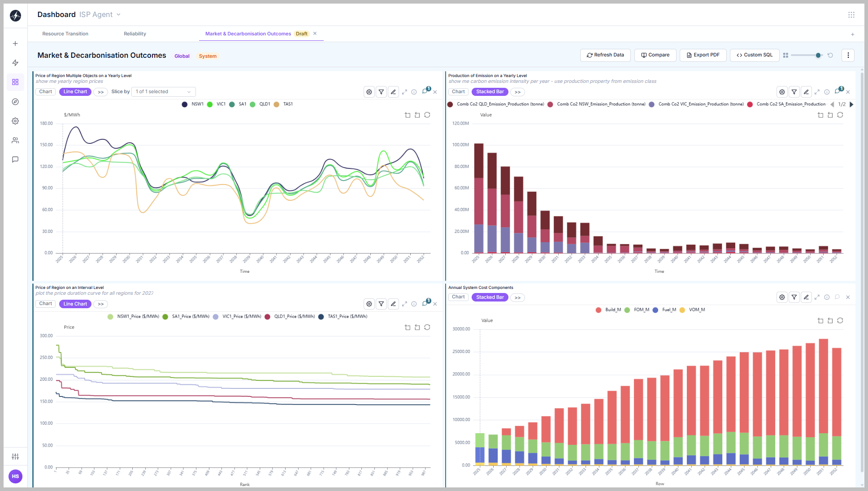Go to next emission legend page
This screenshot has width=868, height=491.
click(851, 104)
